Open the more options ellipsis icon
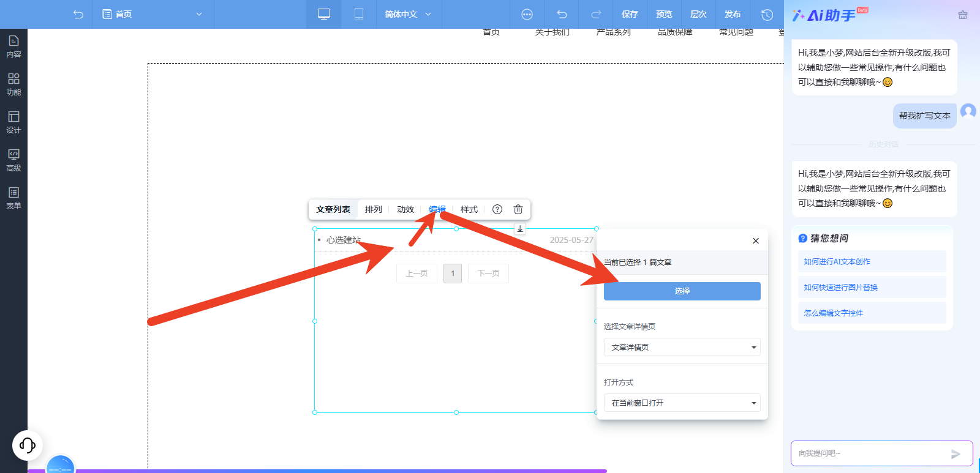The width and height of the screenshot is (980, 473). point(527,14)
